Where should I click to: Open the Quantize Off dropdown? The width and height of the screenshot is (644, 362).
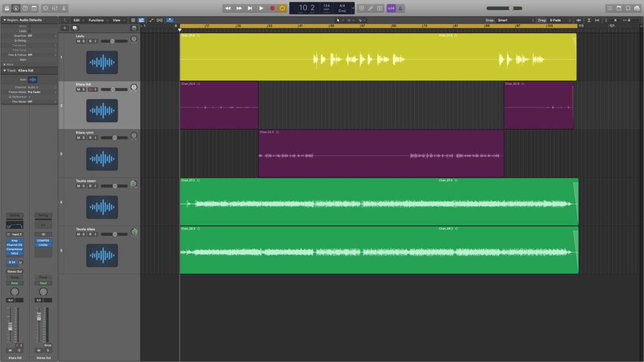tap(42, 36)
